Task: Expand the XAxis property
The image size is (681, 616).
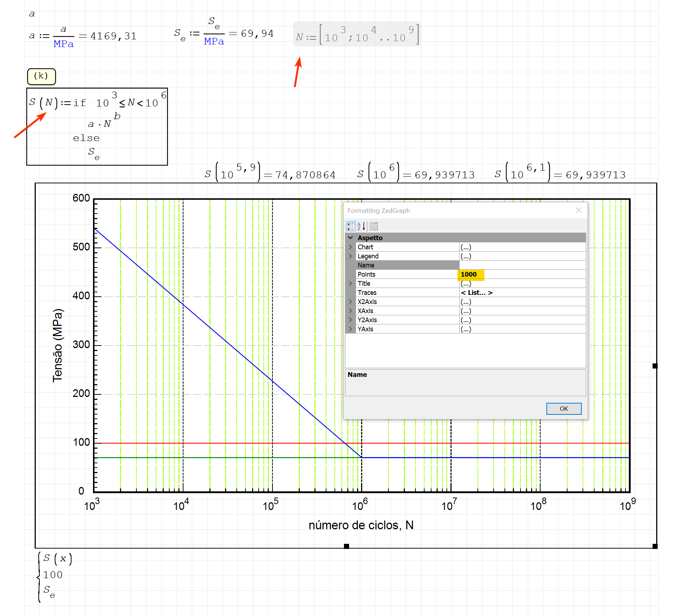Action: [351, 311]
